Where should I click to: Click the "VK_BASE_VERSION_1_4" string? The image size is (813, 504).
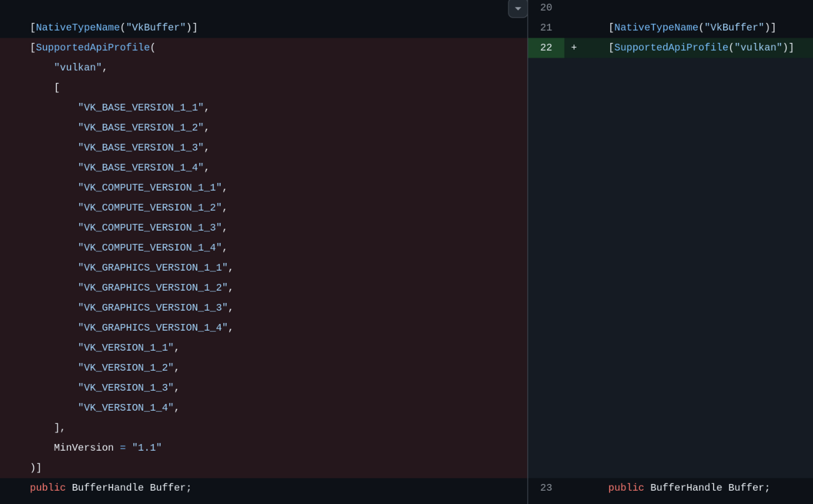tap(141, 168)
